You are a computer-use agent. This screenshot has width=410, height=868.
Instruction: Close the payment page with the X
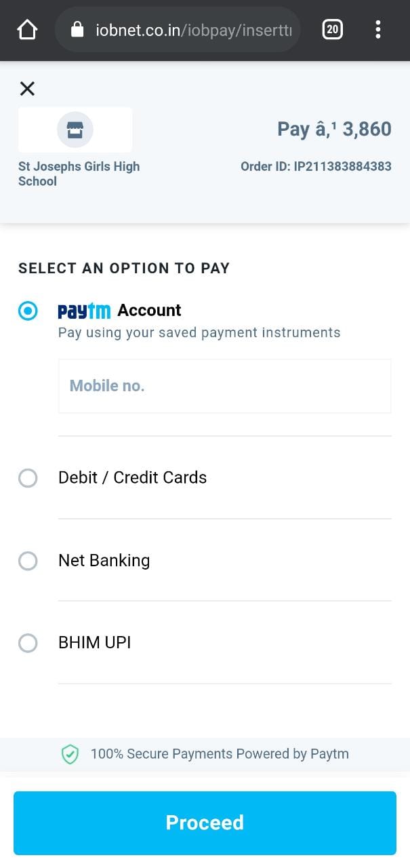pyautogui.click(x=27, y=88)
